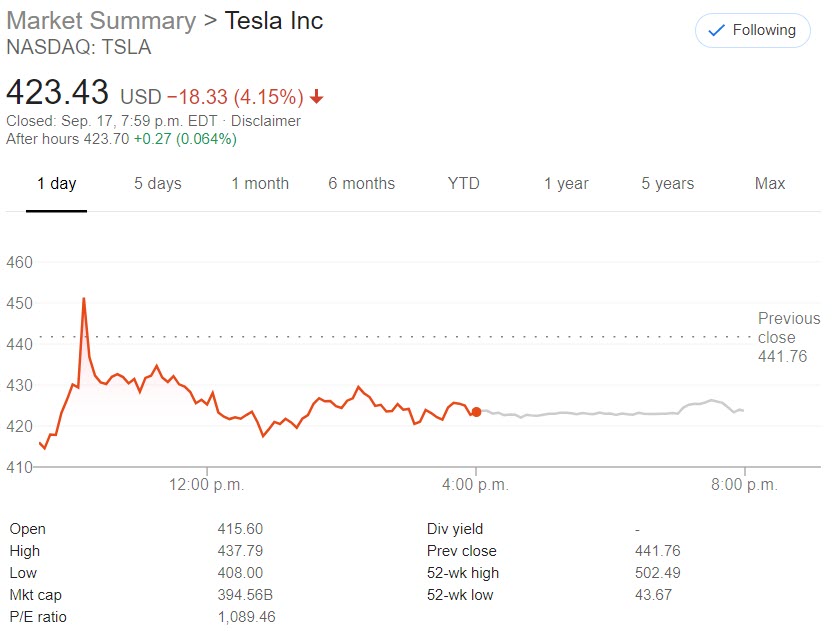This screenshot has width=834, height=631.
Task: Switch to the 1 month tab
Action: point(260,183)
